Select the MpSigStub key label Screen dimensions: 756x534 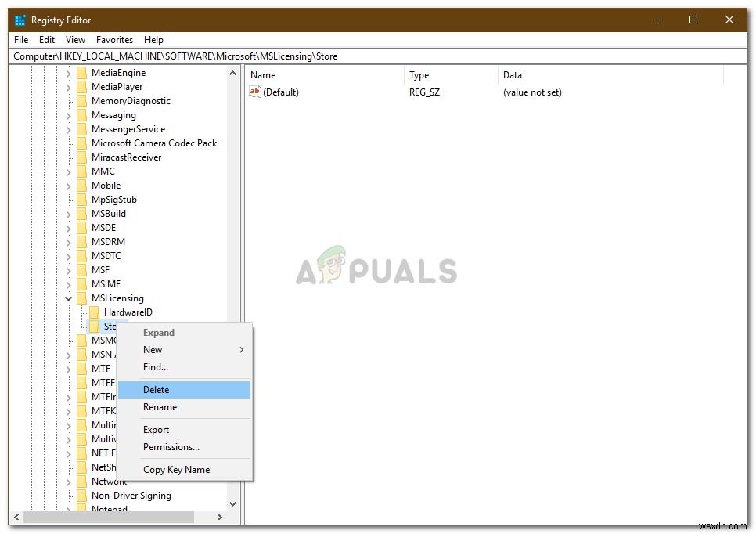pyautogui.click(x=114, y=200)
